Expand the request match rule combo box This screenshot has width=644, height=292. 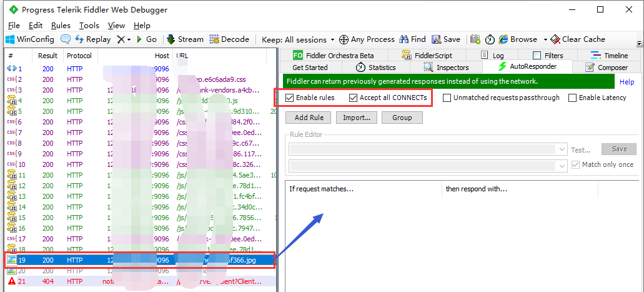point(562,149)
